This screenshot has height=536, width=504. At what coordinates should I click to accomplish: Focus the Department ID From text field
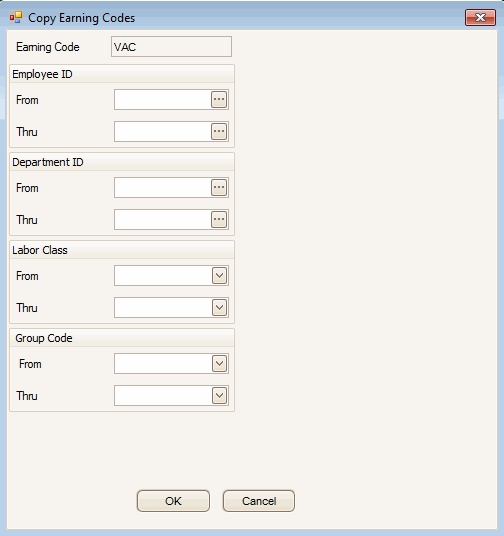click(x=163, y=188)
